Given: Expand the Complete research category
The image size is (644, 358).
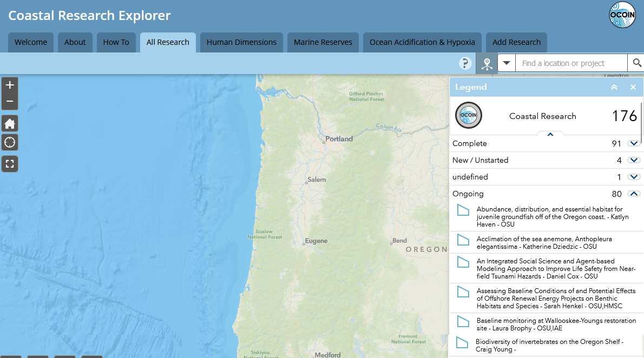Looking at the screenshot, I should tap(634, 144).
